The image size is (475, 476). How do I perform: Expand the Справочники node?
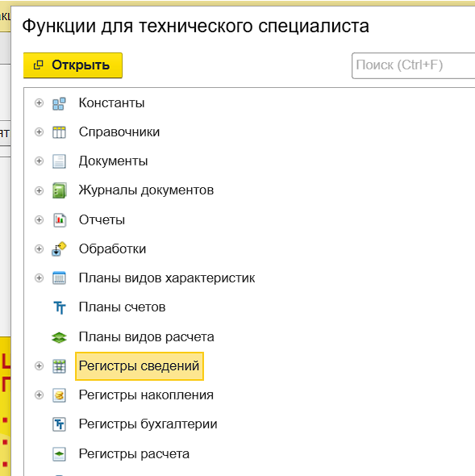39,132
